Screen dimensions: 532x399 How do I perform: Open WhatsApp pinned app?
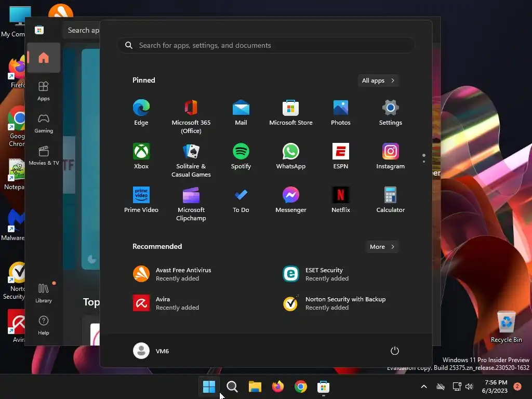291,156
